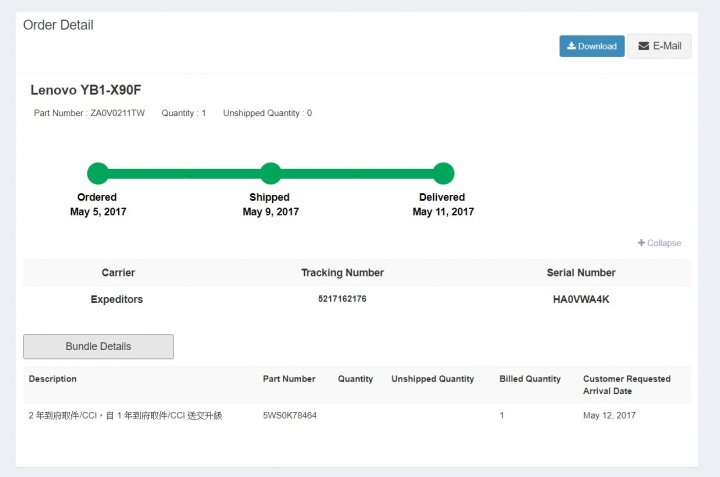Select the Shipped timeline marker
720x477 pixels.
click(270, 173)
